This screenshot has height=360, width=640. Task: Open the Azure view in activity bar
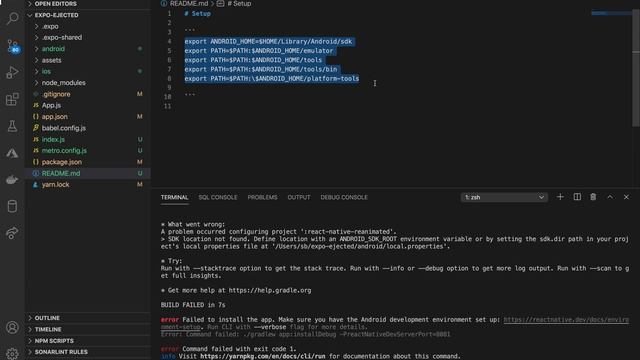click(x=12, y=153)
